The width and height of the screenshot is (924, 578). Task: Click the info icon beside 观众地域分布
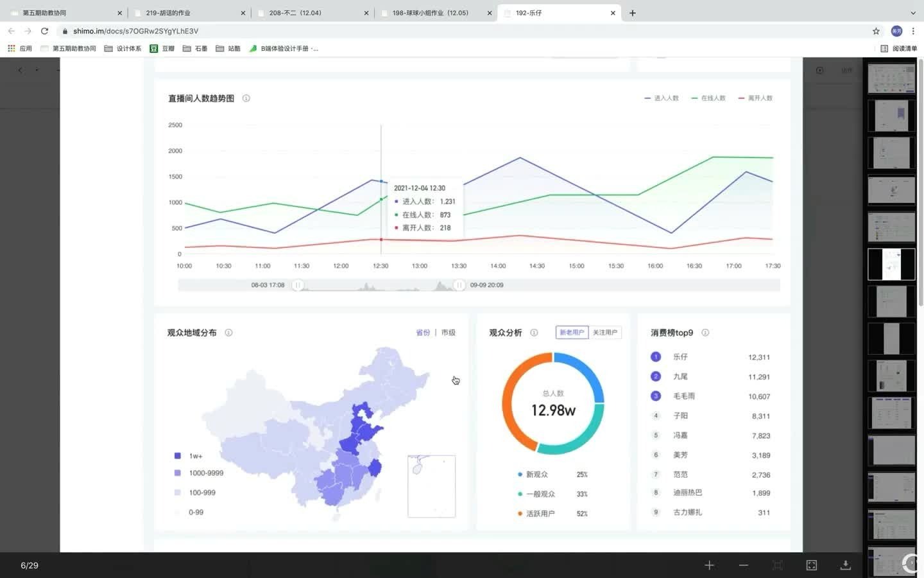tap(228, 333)
